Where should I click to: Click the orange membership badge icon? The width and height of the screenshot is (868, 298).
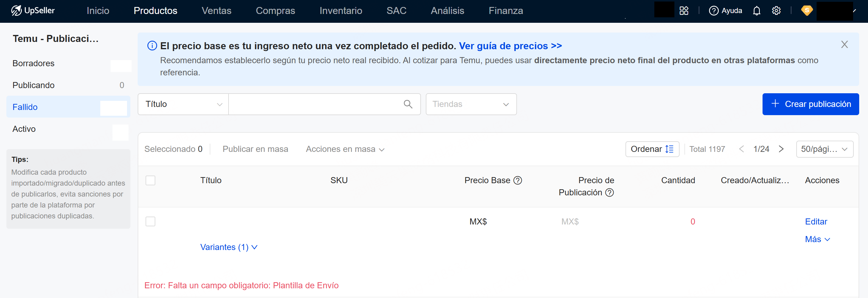tap(807, 11)
